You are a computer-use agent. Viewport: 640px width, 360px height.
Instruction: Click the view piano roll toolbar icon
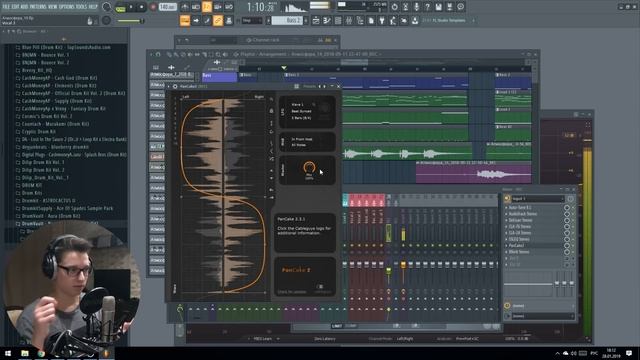[327, 20]
